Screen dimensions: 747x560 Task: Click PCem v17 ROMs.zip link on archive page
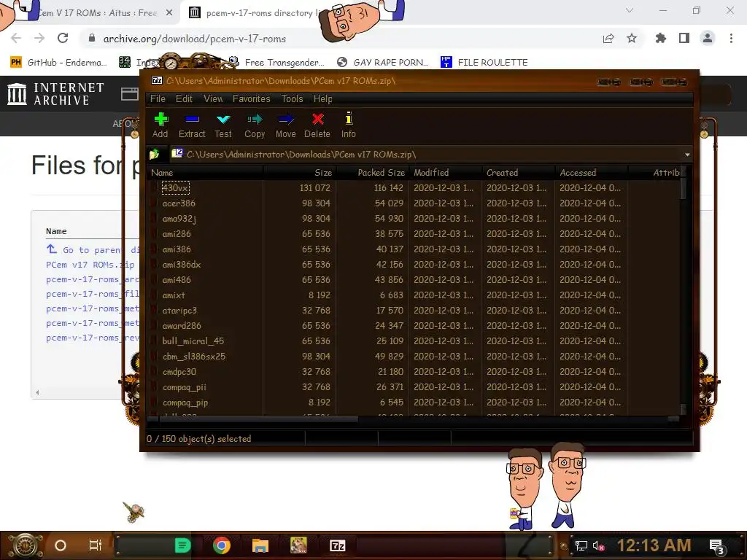point(90,264)
